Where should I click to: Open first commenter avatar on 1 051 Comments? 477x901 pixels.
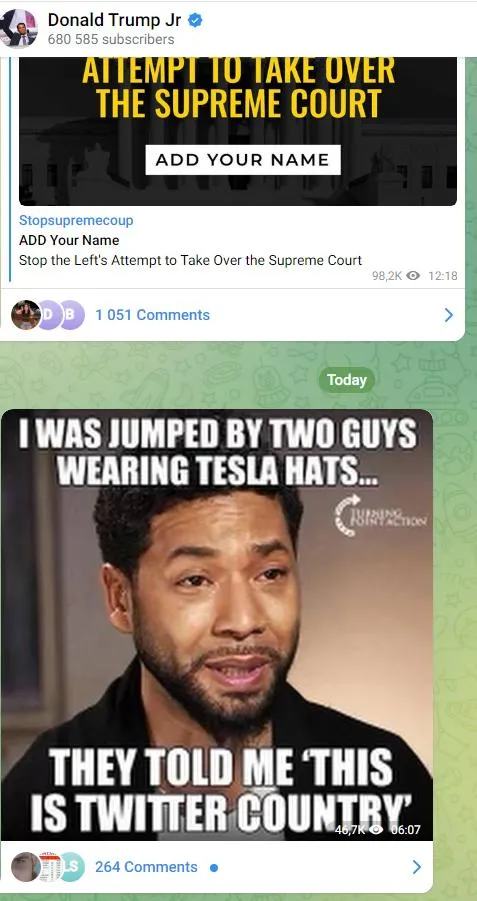coord(25,315)
